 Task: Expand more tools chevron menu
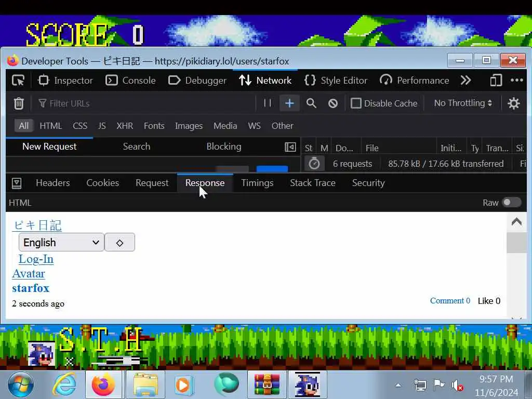pyautogui.click(x=465, y=81)
